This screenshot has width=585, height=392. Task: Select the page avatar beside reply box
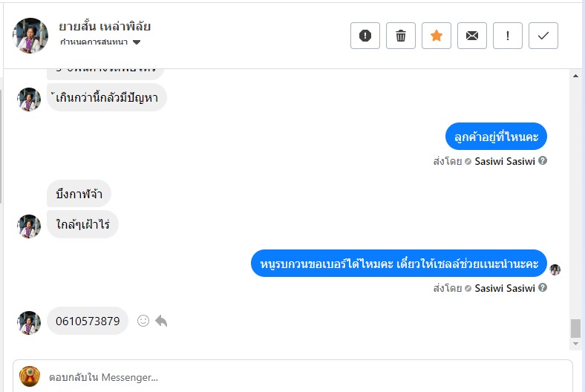pyautogui.click(x=30, y=376)
